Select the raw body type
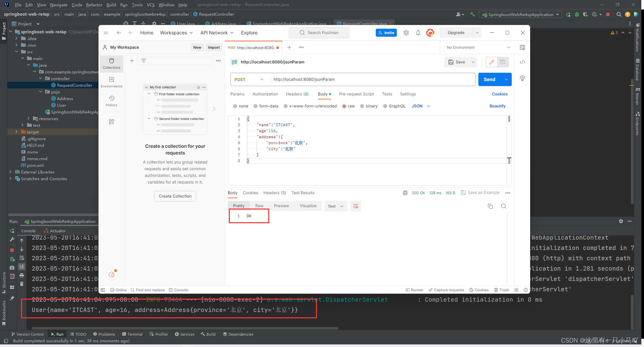The image size is (644, 347). click(348, 106)
